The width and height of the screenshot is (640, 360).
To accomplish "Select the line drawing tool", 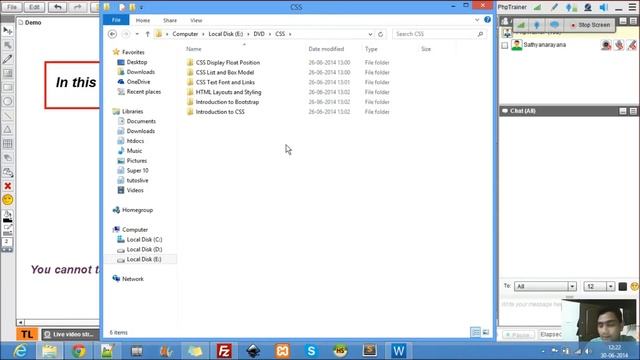I will click(x=7, y=116).
